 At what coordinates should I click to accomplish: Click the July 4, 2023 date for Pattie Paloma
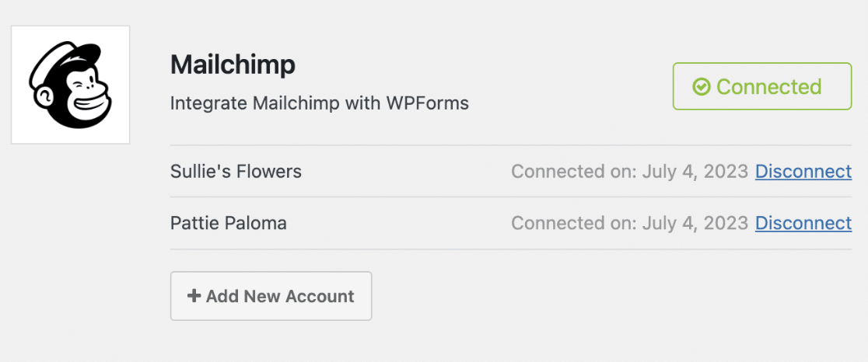695,224
